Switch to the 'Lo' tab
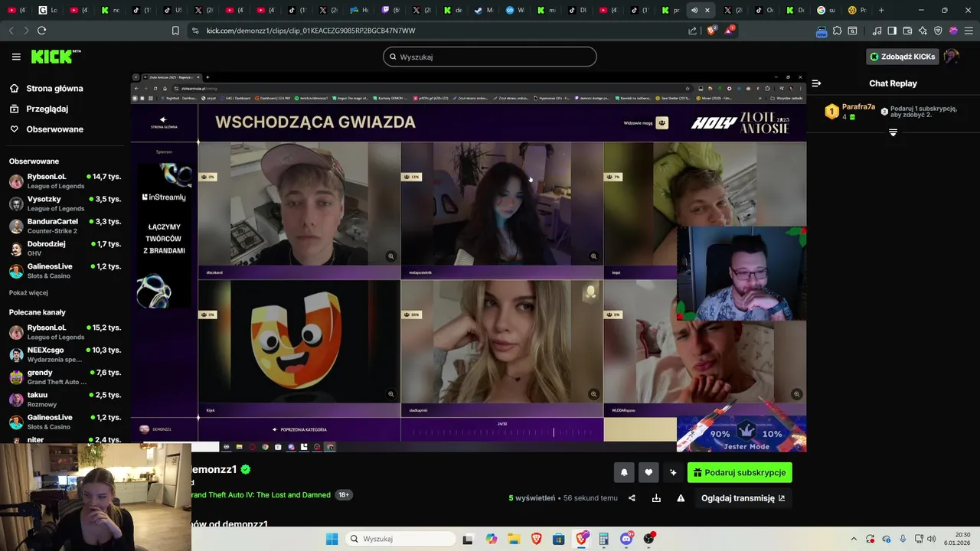The image size is (980, 551). click(x=47, y=10)
